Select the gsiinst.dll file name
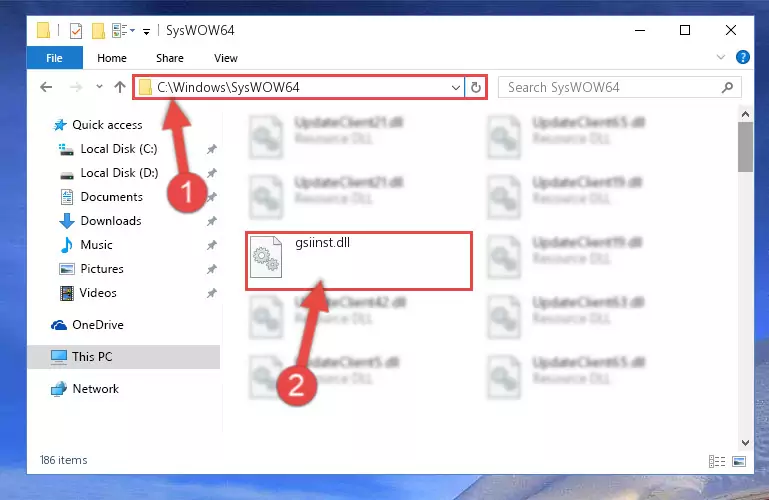The height and width of the screenshot is (500, 769). 322,243
